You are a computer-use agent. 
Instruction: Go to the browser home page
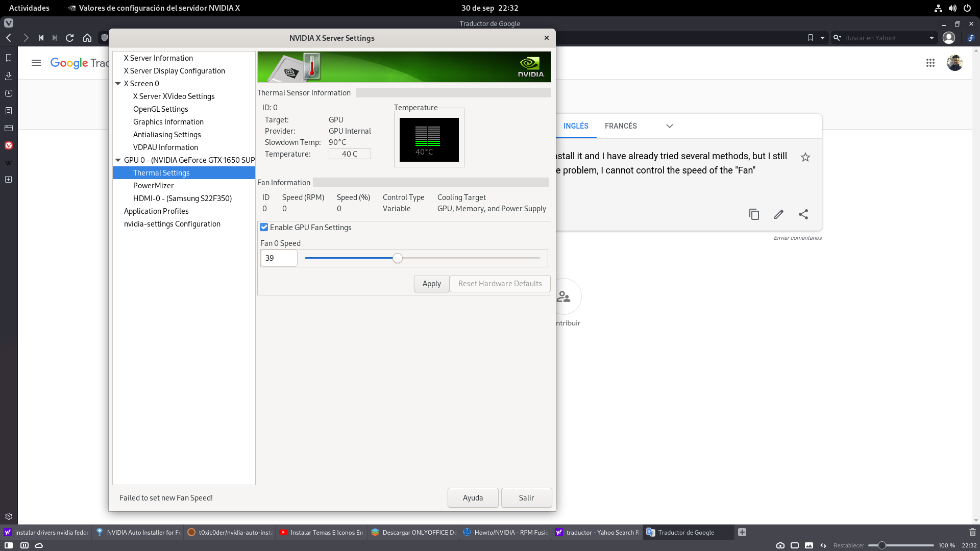click(87, 38)
